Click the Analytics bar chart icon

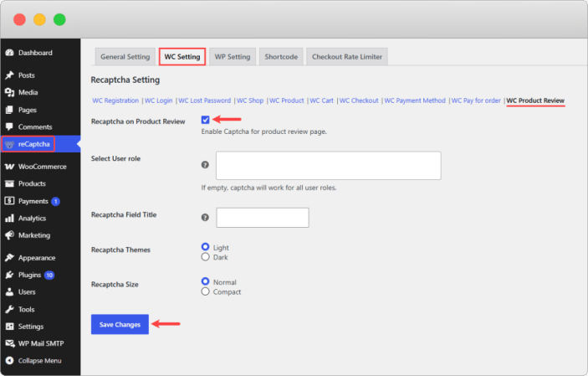[9, 219]
